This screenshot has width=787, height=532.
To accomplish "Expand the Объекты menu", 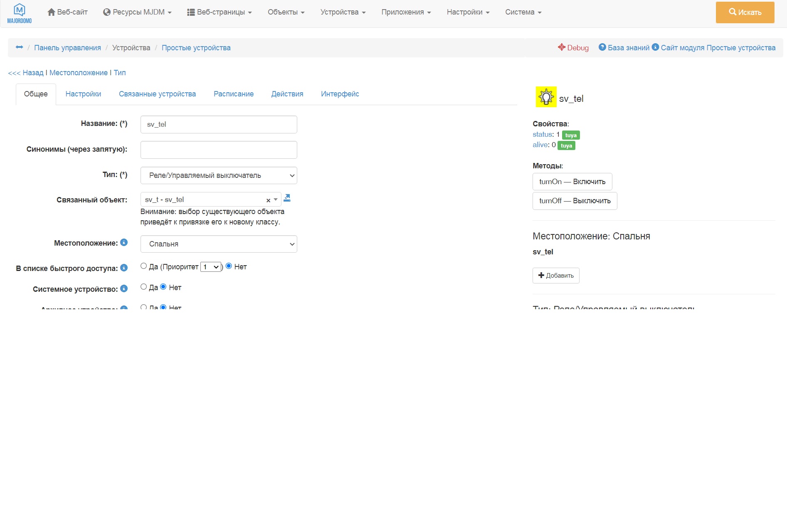I will pyautogui.click(x=286, y=12).
